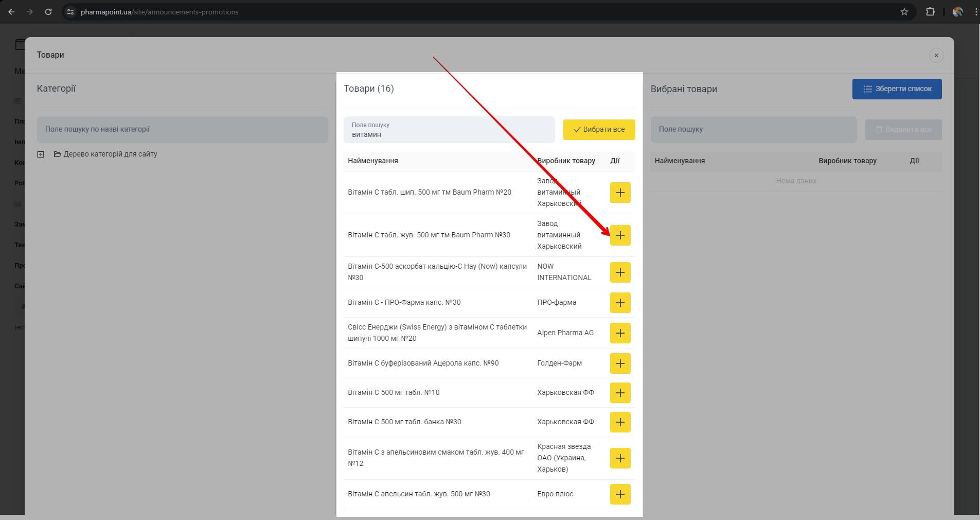Reload the page in the browser

48,12
